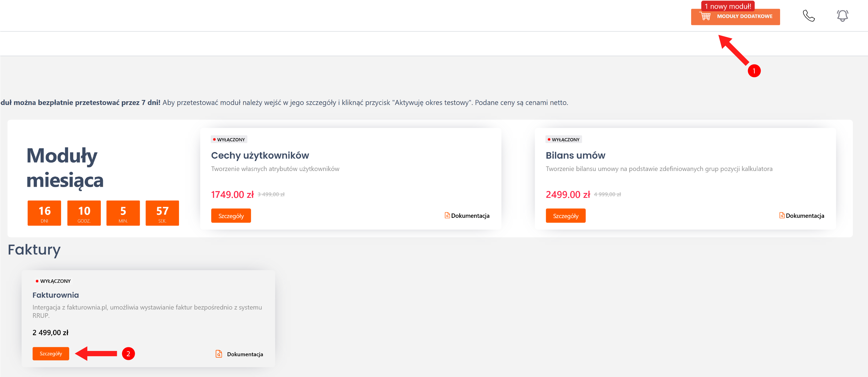Click Fakturownia documentation file icon

(x=219, y=354)
